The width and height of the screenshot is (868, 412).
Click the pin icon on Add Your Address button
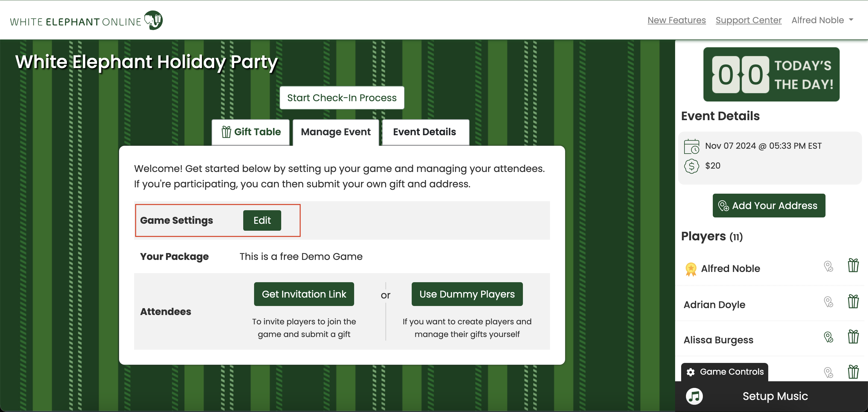(723, 206)
